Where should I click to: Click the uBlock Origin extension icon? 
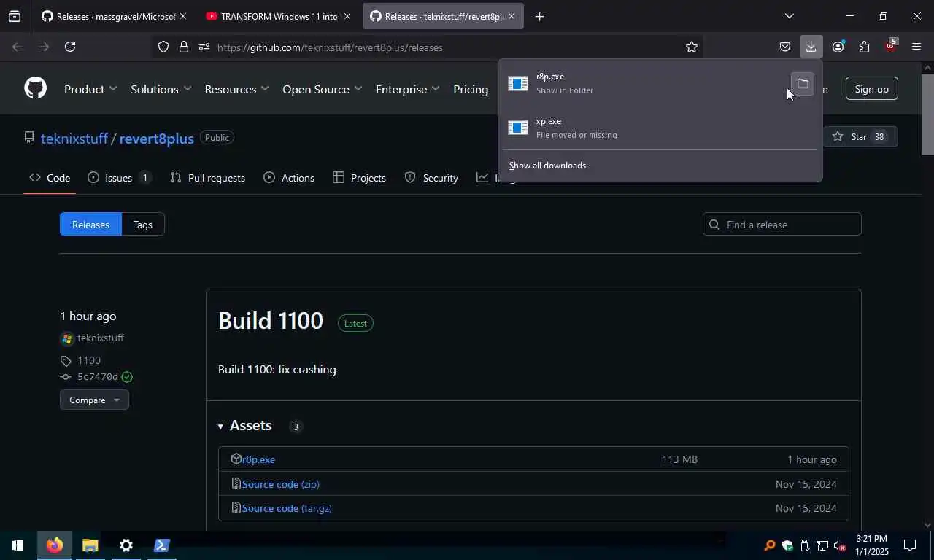pos(890,47)
